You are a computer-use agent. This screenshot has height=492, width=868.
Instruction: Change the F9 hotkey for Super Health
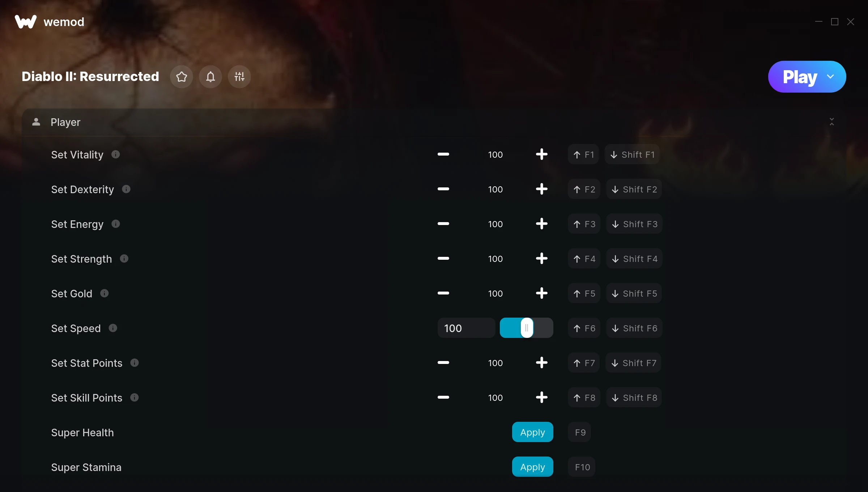tap(580, 432)
